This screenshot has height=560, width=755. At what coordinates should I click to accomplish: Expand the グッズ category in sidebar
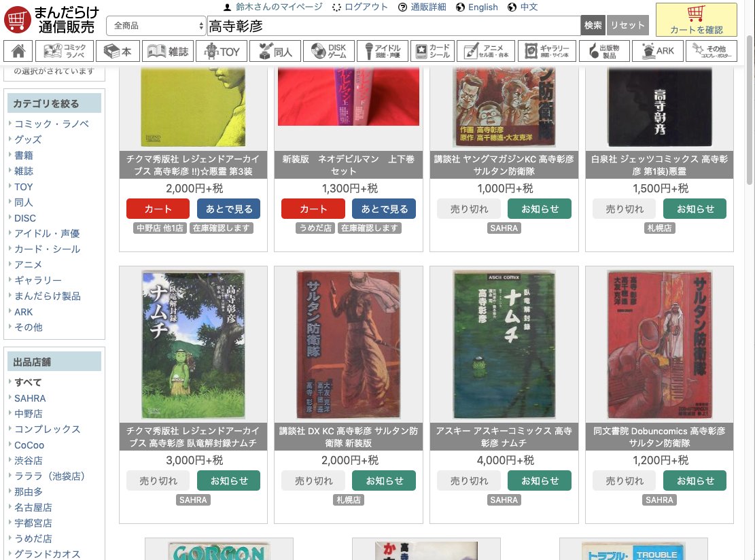click(28, 139)
